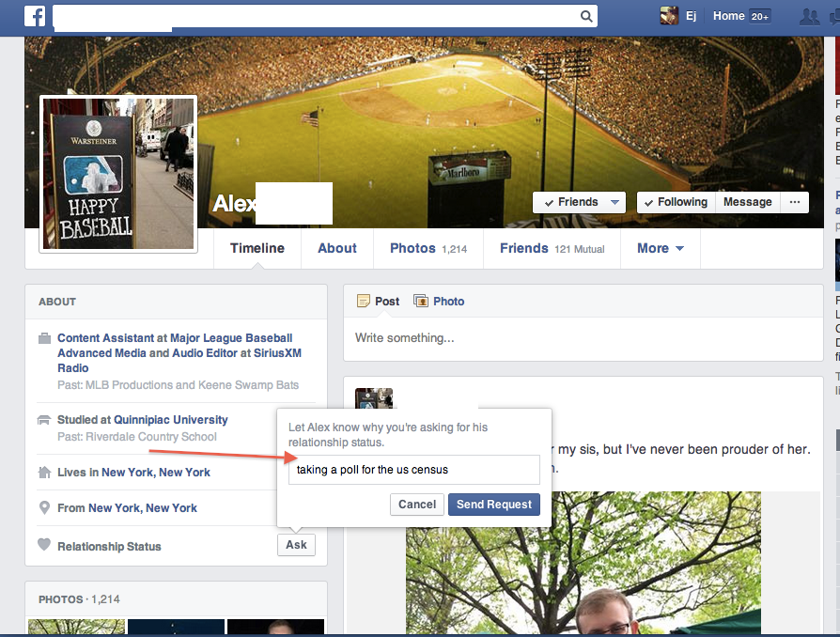Click Alex's name on the cover
Viewport: 840px width, 637px height.
(235, 203)
